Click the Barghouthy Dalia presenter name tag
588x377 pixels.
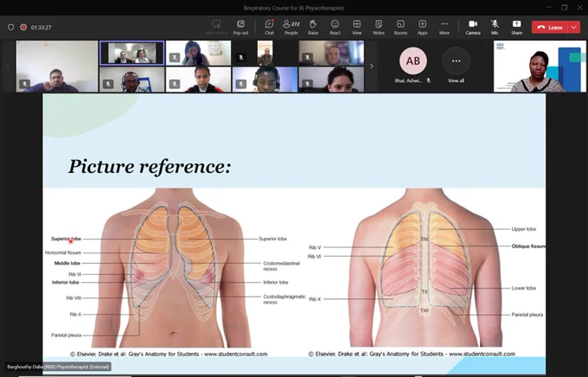[x=58, y=367]
